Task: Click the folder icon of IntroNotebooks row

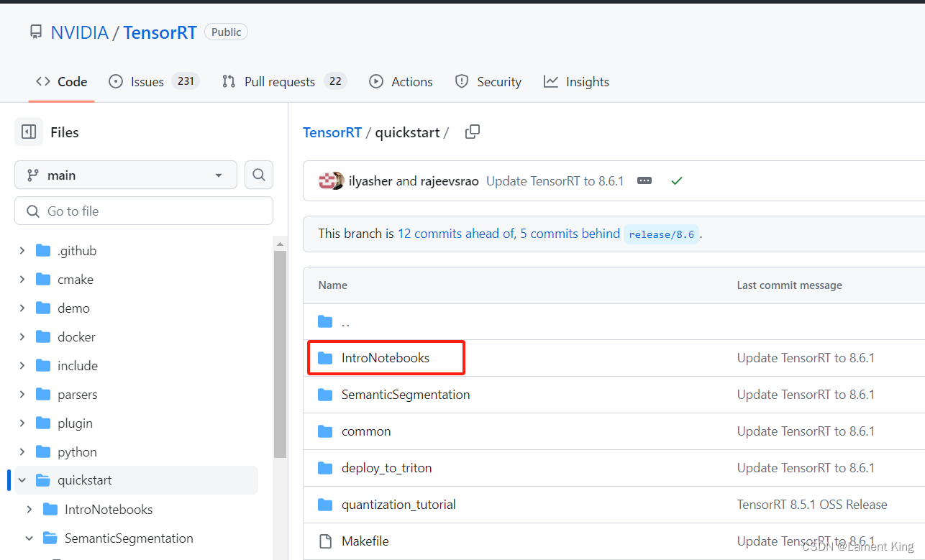Action: pos(325,358)
